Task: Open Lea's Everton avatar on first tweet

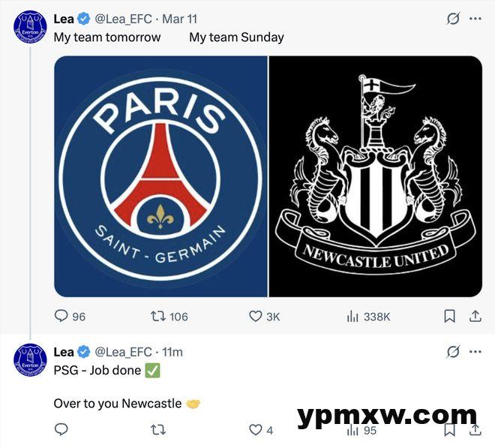Action: pos(30,26)
